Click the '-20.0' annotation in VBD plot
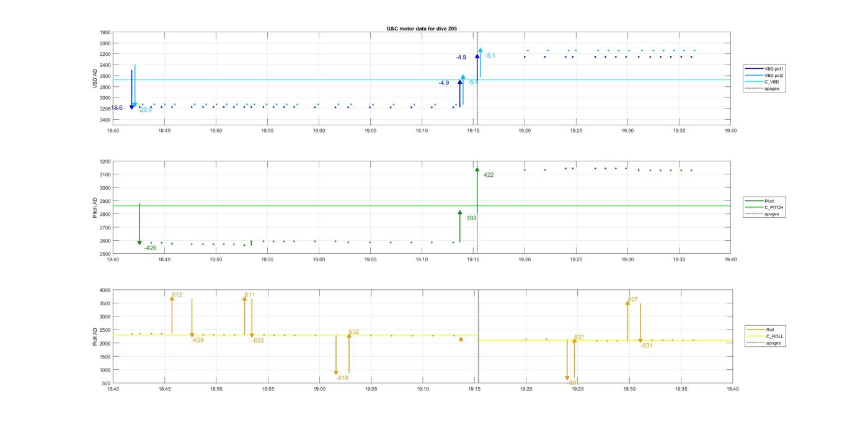Screen dimensions: 868x430 point(145,110)
